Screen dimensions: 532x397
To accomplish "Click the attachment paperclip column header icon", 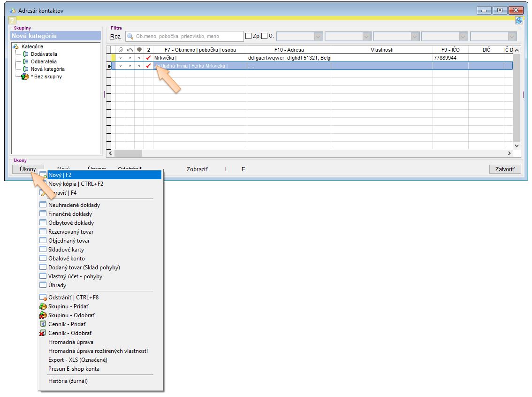I will (x=120, y=50).
